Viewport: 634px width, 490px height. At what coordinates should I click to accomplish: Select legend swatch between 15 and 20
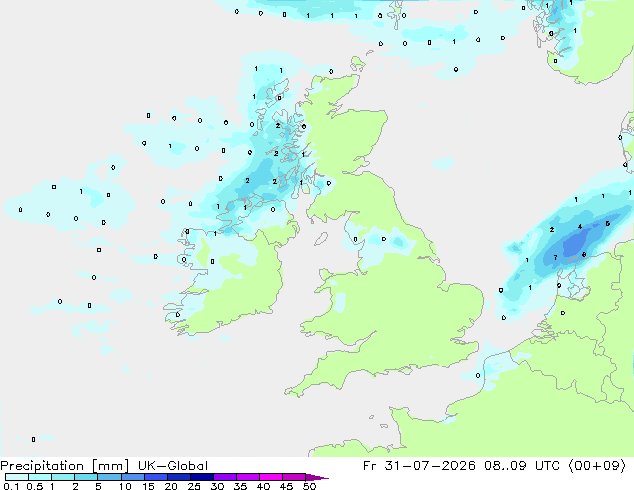pyautogui.click(x=155, y=477)
